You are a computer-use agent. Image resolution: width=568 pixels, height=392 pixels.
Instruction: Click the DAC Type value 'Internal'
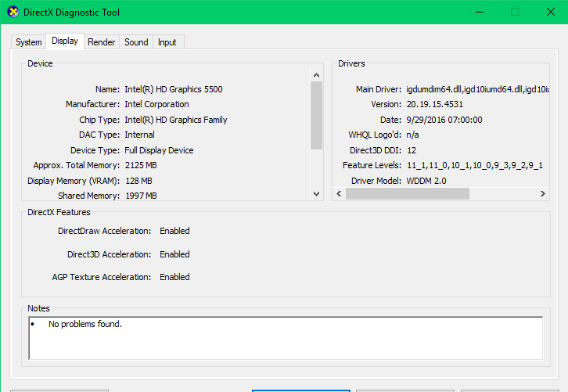pyautogui.click(x=139, y=135)
